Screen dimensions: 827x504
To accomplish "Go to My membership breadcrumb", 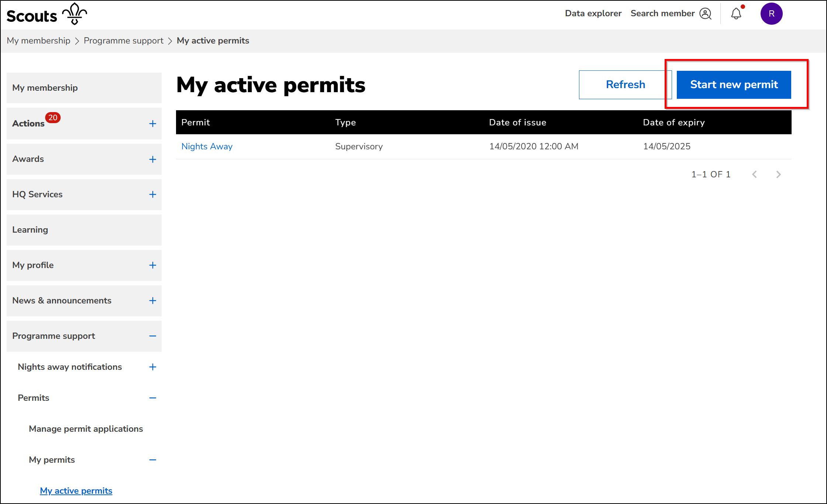I will pyautogui.click(x=38, y=41).
